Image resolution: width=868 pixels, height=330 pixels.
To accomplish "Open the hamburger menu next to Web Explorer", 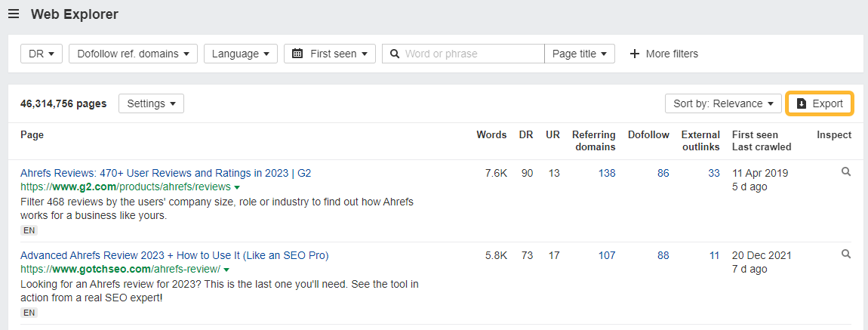I will 14,14.
